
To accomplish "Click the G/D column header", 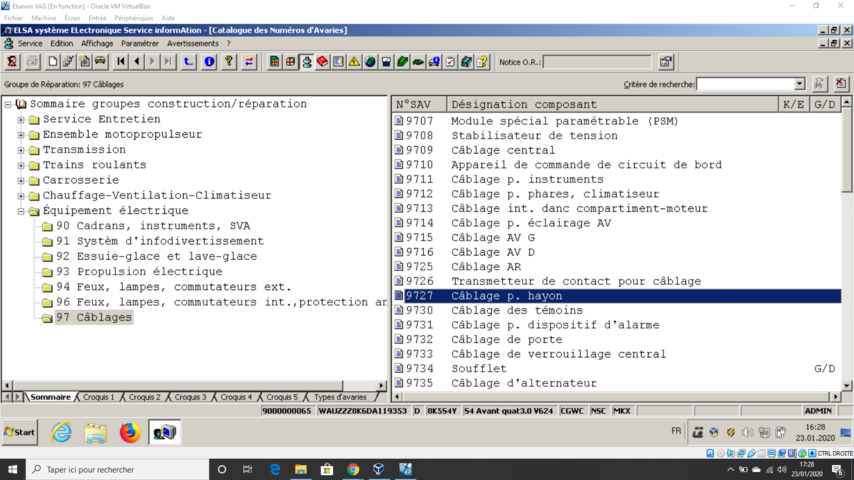I will 825,105.
